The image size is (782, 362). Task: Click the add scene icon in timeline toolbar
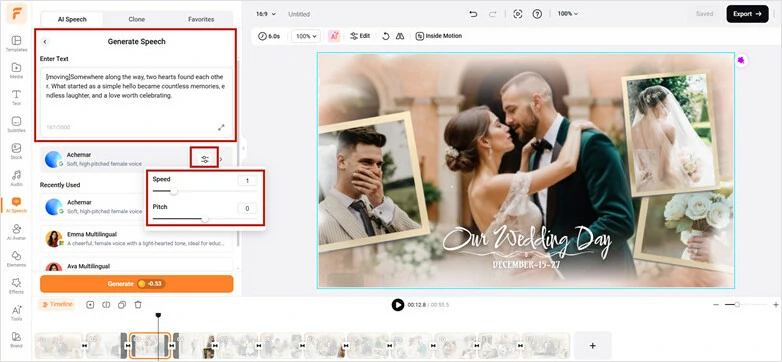(x=90, y=304)
